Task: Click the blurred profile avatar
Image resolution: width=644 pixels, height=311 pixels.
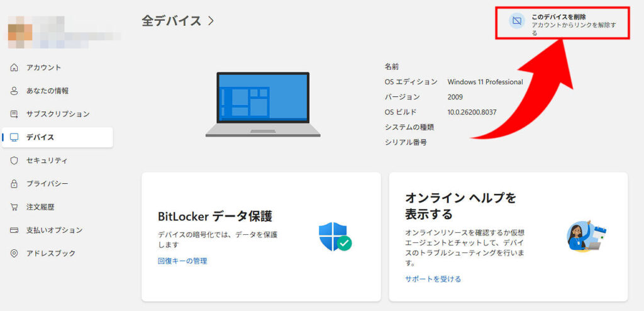Action: [21, 32]
